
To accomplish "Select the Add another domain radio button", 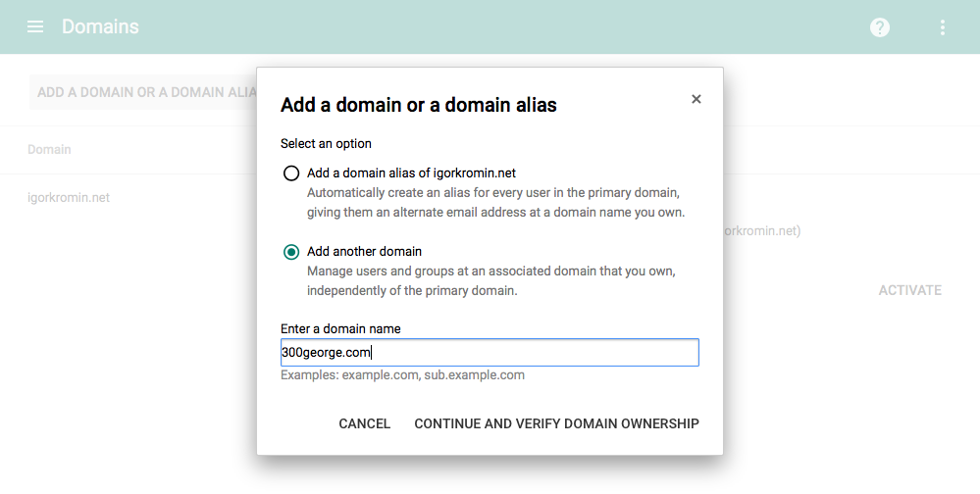I will click(x=291, y=252).
